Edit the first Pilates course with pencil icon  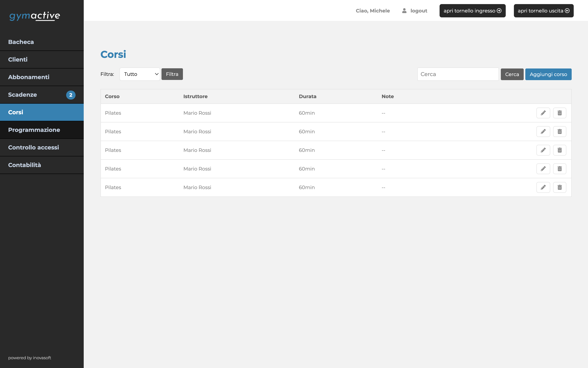543,113
